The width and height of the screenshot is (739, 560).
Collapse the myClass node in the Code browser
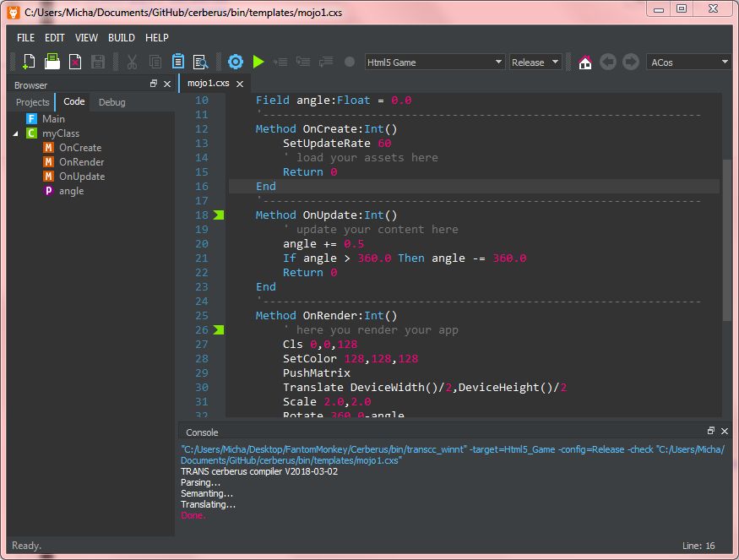click(x=14, y=133)
